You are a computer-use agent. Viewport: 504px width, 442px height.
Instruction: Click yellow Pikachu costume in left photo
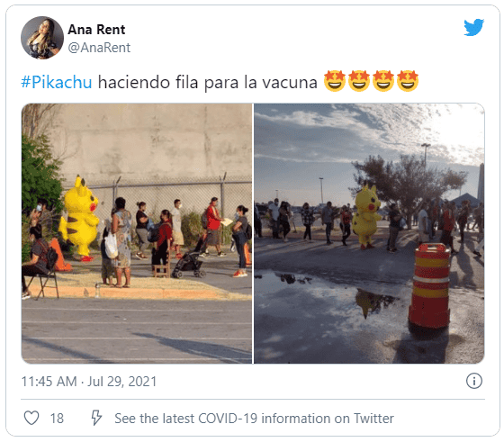80,219
